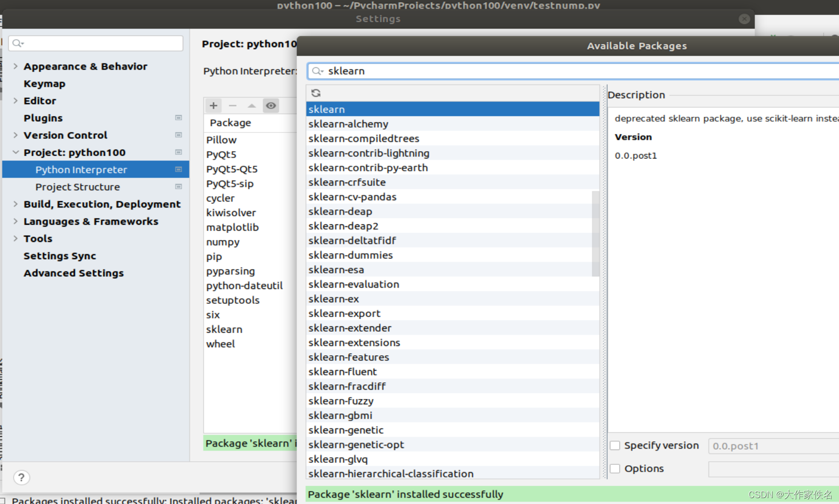Click project-level icon beside Plugins
839x504 pixels.
(x=179, y=118)
